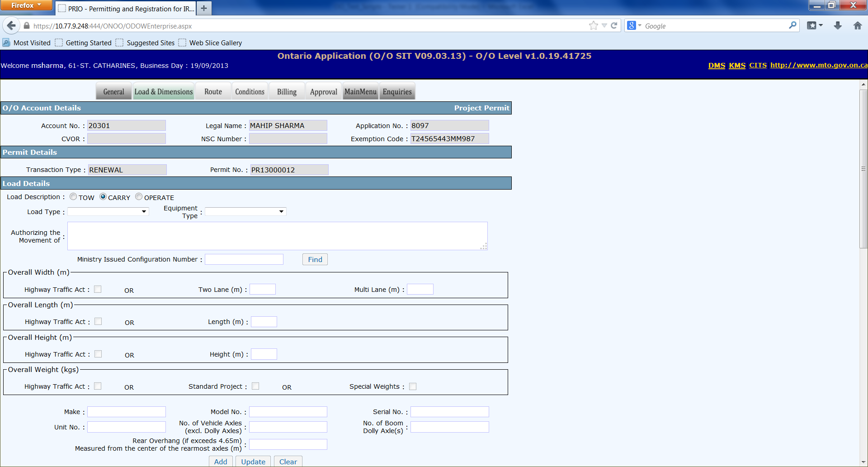Switch to the Route tab
Screen dimensions: 868x467
(213, 91)
